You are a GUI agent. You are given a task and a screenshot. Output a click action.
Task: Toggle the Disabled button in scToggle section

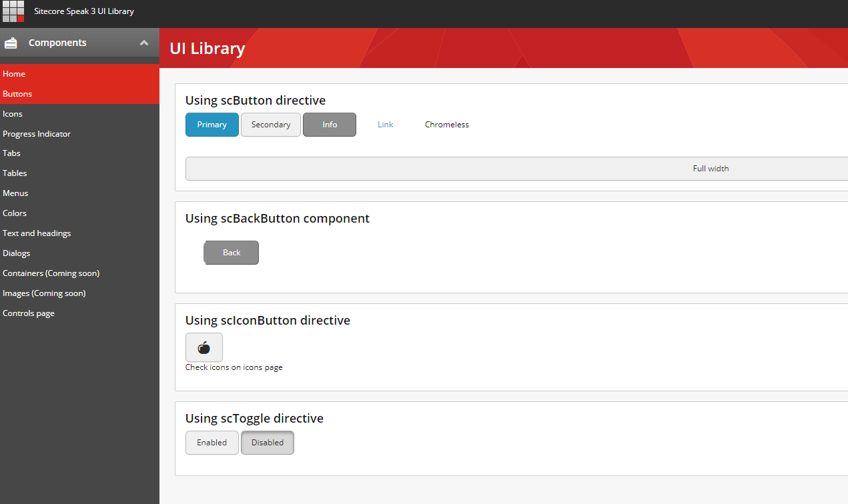267,442
